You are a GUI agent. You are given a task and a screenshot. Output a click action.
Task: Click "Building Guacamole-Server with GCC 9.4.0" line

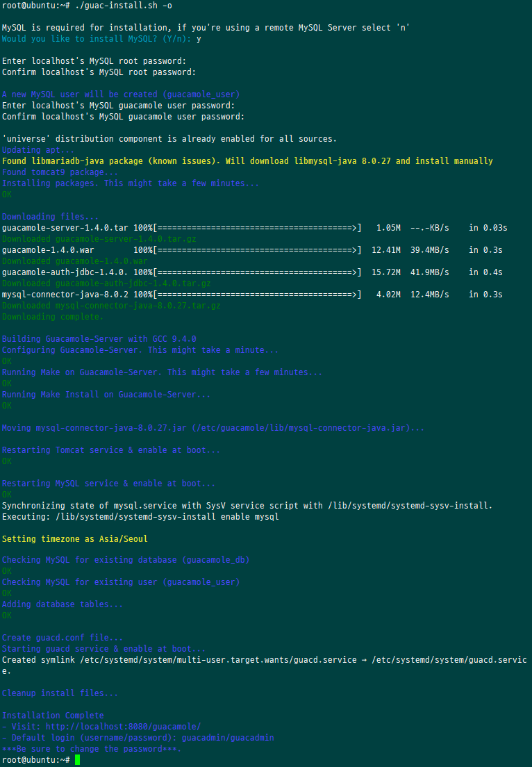99,339
